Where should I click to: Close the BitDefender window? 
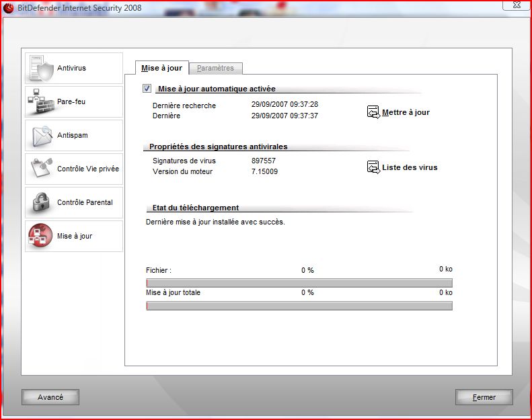[517, 5]
